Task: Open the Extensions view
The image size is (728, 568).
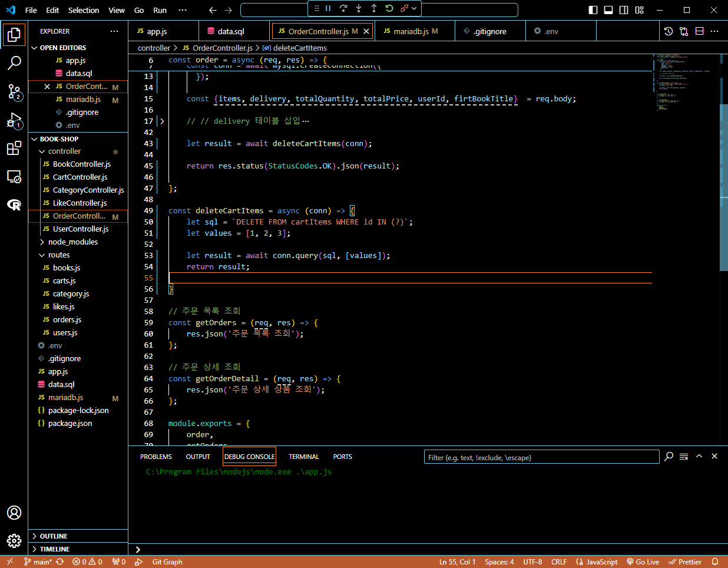Action: [14, 148]
